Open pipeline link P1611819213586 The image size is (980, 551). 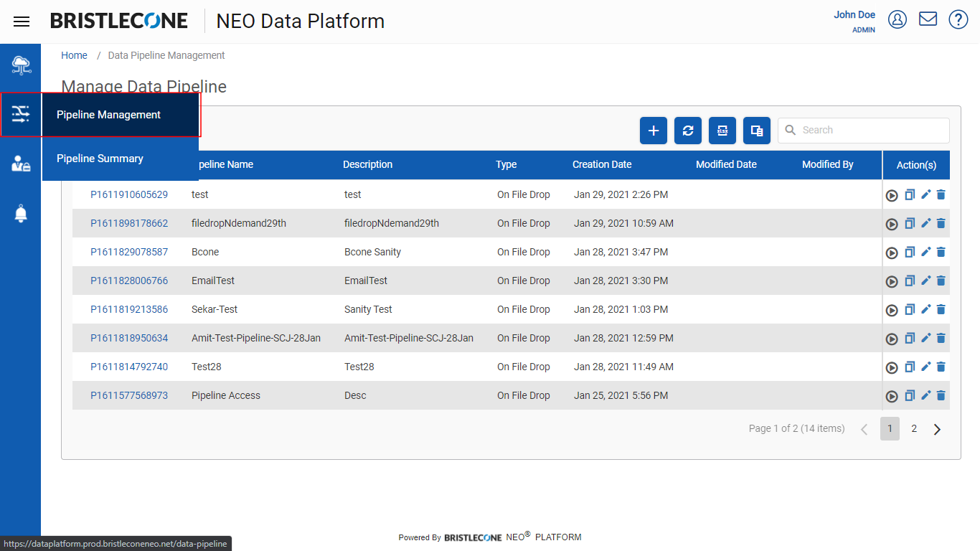tap(129, 309)
